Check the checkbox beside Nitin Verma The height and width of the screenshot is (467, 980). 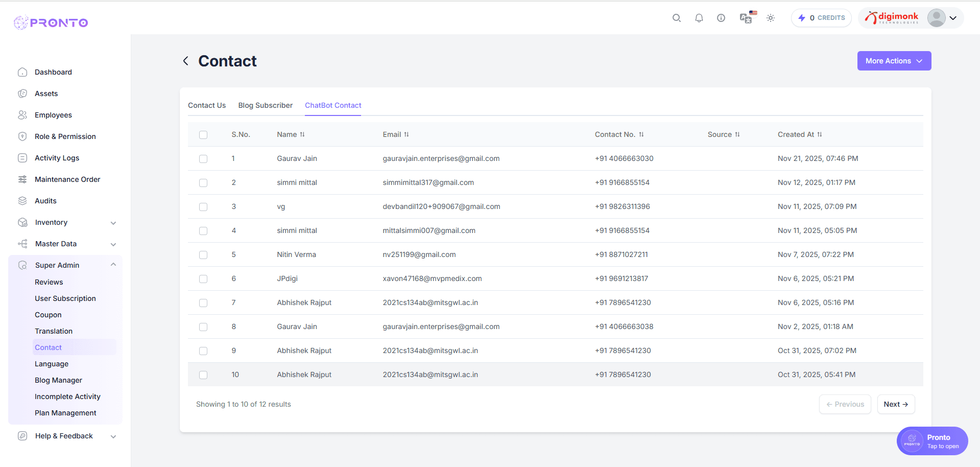click(203, 254)
